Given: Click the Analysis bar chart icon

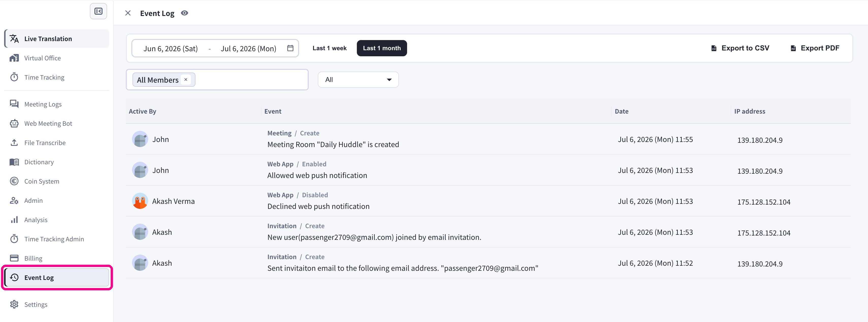Looking at the screenshot, I should tap(14, 220).
